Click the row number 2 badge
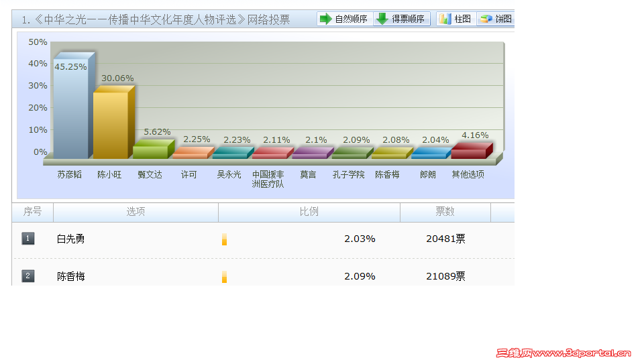The height and width of the screenshot is (362, 644). click(x=28, y=276)
